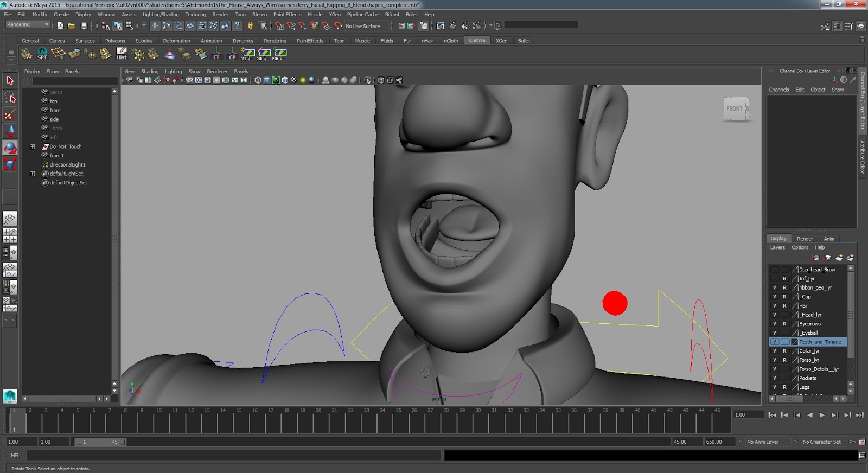Viewport: 868px width, 473px height.
Task: Activate the Lasso select tool
Action: (x=10, y=98)
